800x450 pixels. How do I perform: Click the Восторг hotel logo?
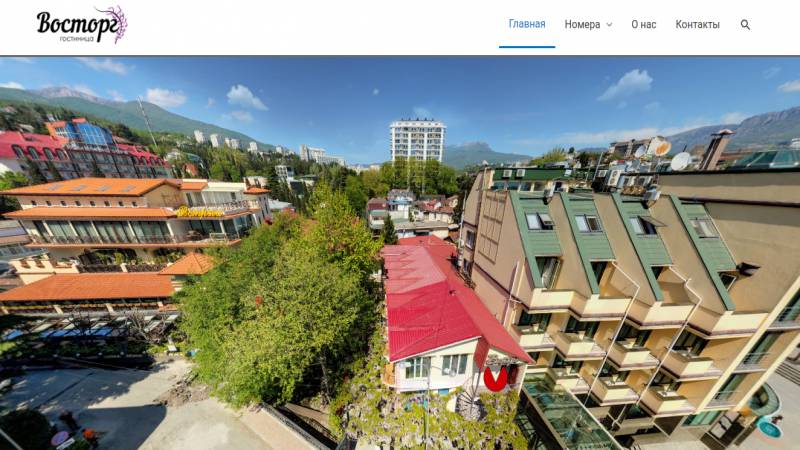coord(82,25)
